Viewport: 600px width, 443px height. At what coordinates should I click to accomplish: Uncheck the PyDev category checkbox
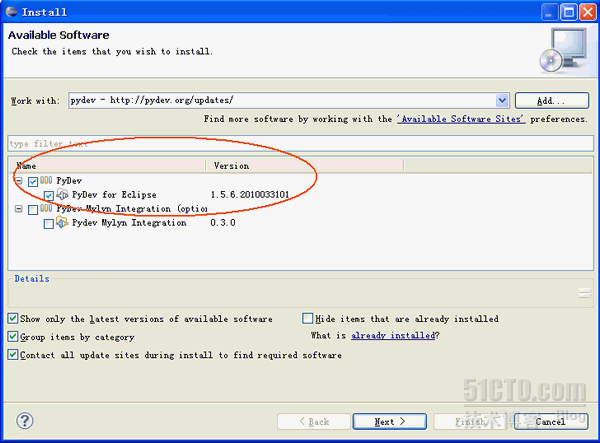click(33, 181)
